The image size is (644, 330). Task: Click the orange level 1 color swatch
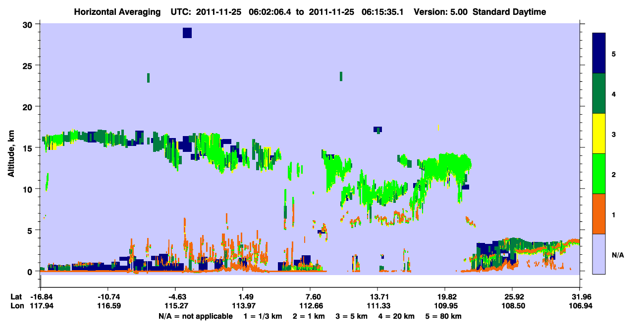click(599, 214)
